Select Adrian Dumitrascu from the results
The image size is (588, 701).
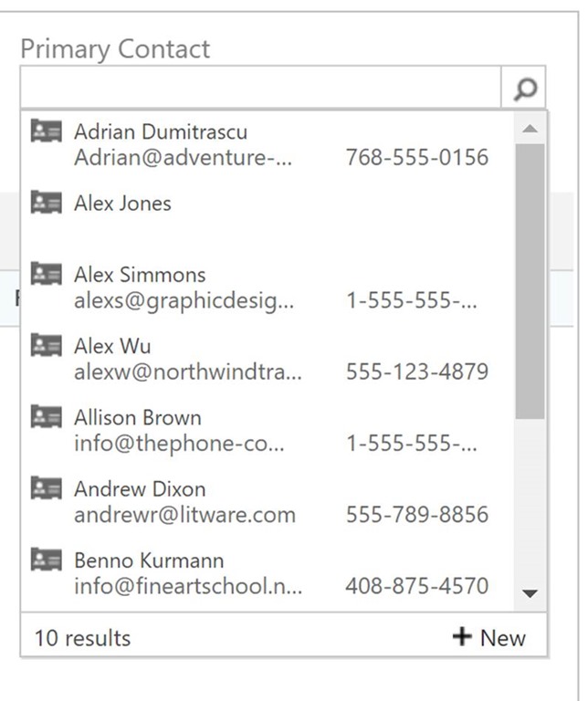pyautogui.click(x=161, y=132)
